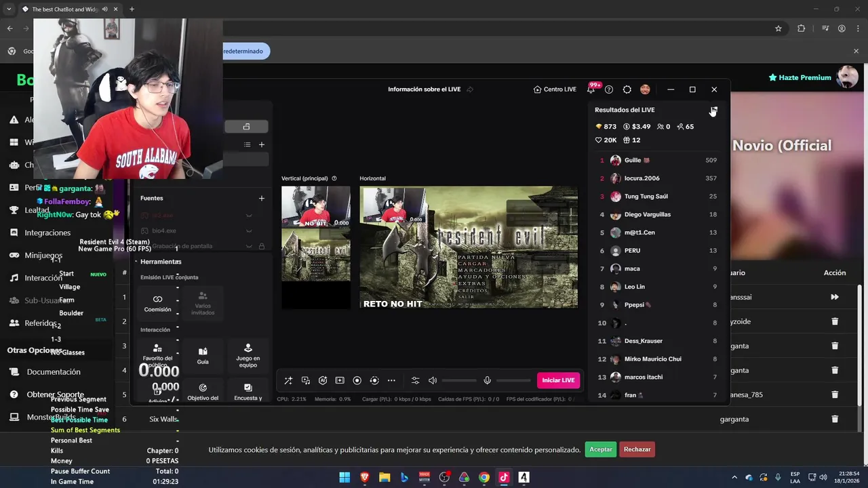Bookmark this page with the star icon
This screenshot has width=868, height=488.
tap(778, 28)
